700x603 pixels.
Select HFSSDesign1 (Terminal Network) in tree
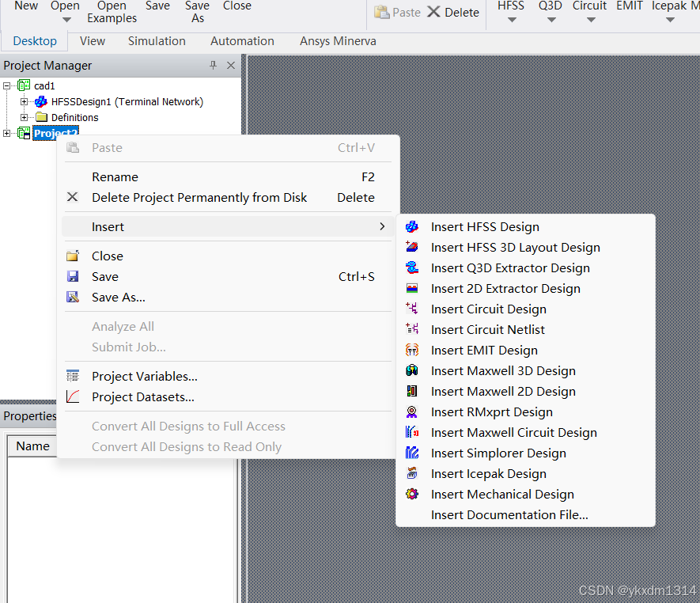click(127, 102)
